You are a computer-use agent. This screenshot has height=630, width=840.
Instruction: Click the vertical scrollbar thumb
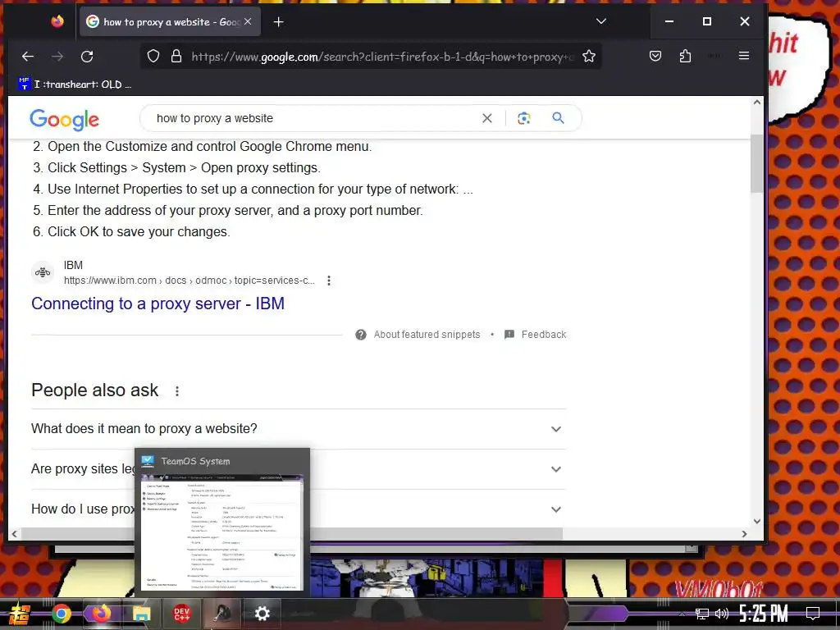click(x=756, y=163)
